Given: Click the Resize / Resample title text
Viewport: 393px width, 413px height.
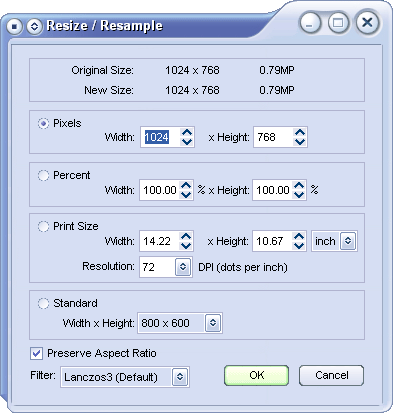Looking at the screenshot, I should (x=105, y=26).
